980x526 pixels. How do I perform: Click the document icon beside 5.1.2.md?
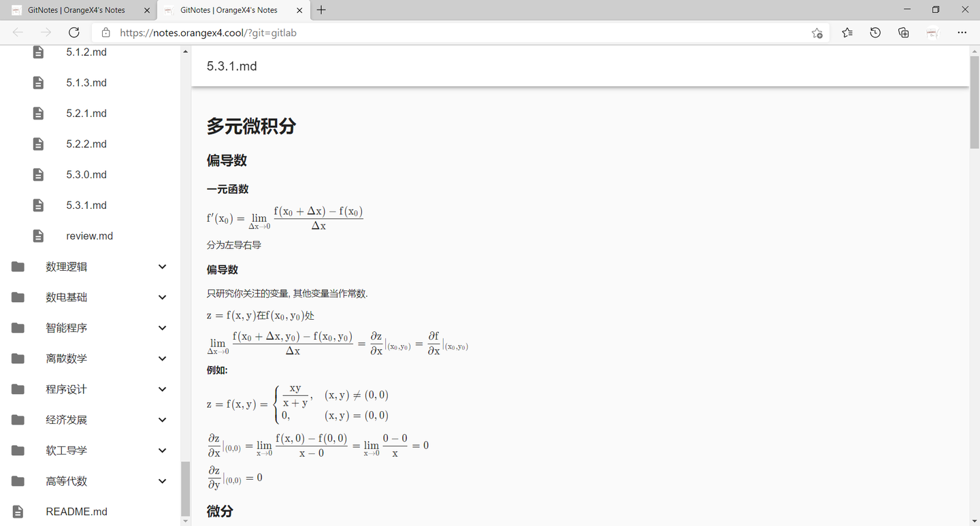point(38,52)
